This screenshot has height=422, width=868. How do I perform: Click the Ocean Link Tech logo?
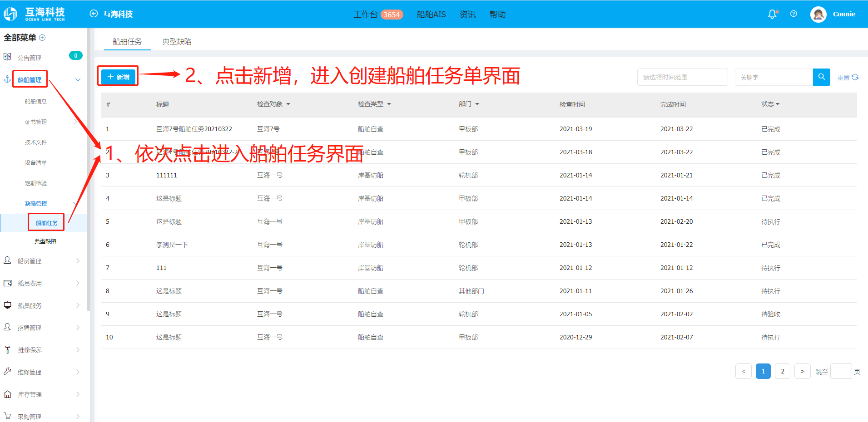35,14
